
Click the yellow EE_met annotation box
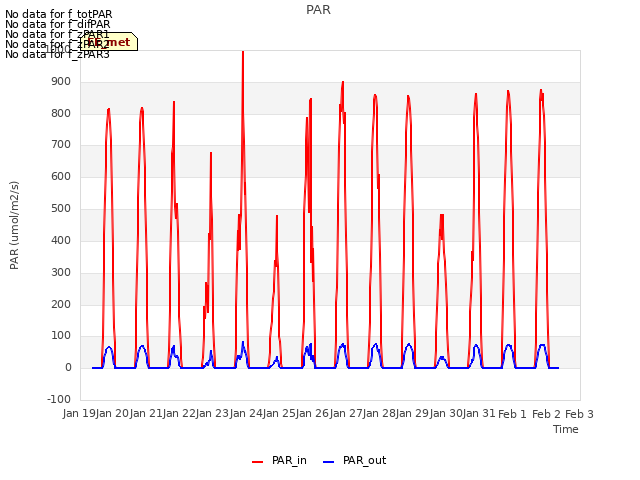[x=109, y=42]
